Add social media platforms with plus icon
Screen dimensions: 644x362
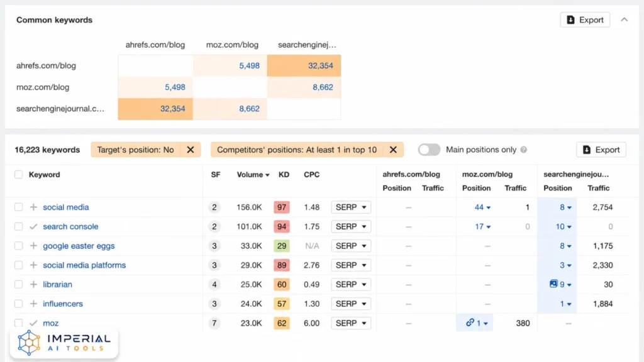(x=34, y=265)
